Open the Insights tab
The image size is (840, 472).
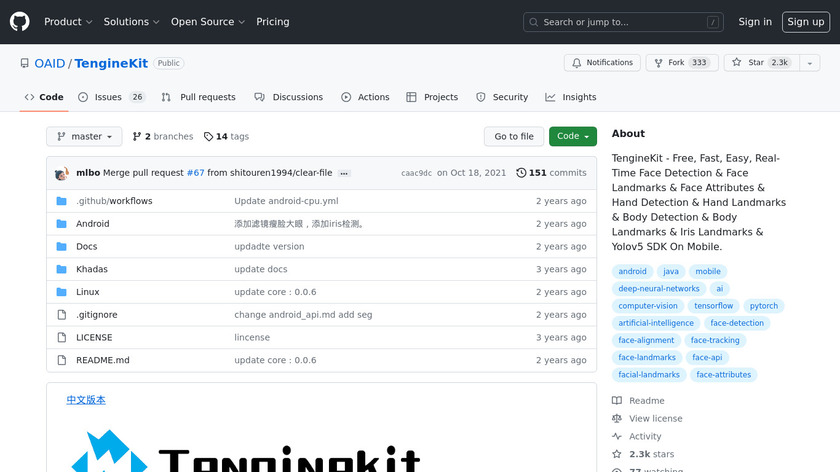pyautogui.click(x=571, y=97)
